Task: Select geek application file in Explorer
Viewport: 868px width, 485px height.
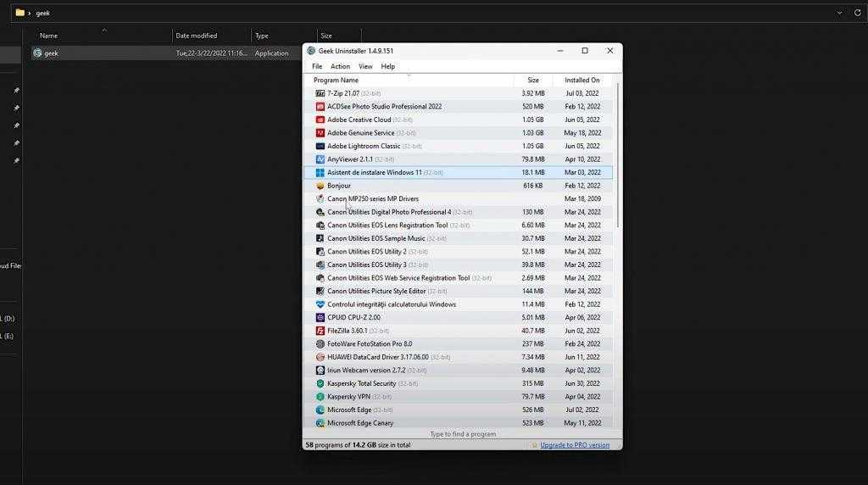Action: [x=166, y=53]
